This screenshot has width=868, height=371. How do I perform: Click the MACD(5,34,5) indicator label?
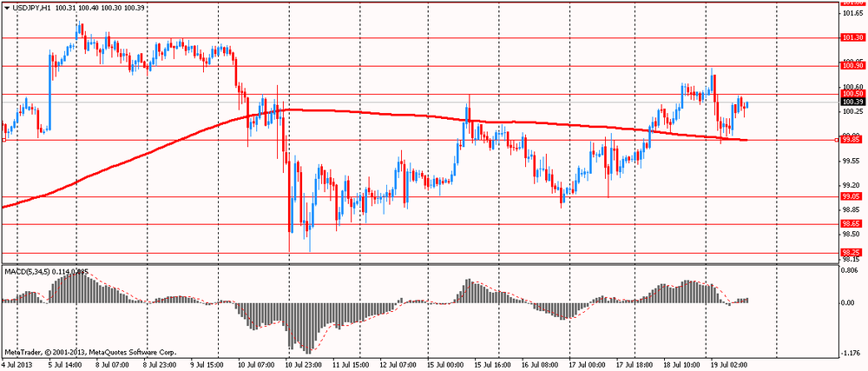27,271
